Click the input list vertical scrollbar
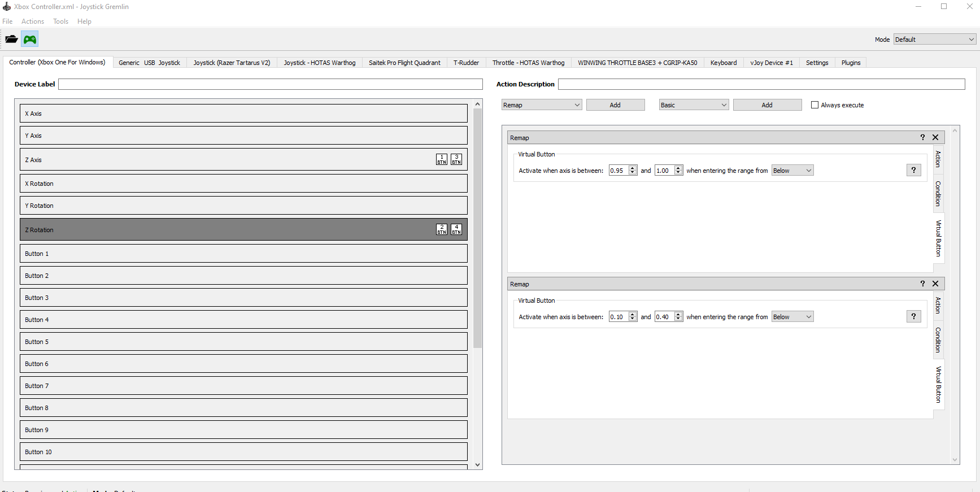The height and width of the screenshot is (492, 980). pyautogui.click(x=478, y=228)
